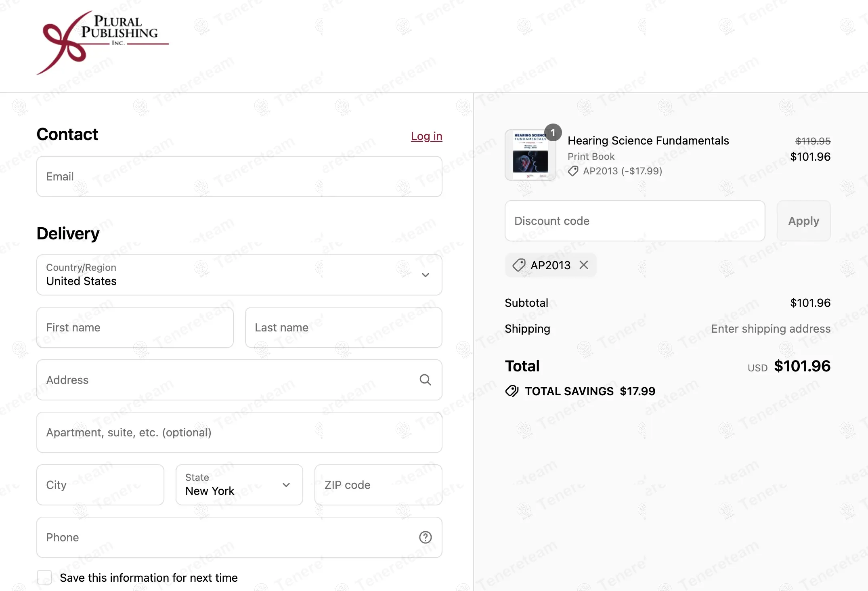
Task: Click the Country/Region chevron arrow
Action: [x=425, y=275]
